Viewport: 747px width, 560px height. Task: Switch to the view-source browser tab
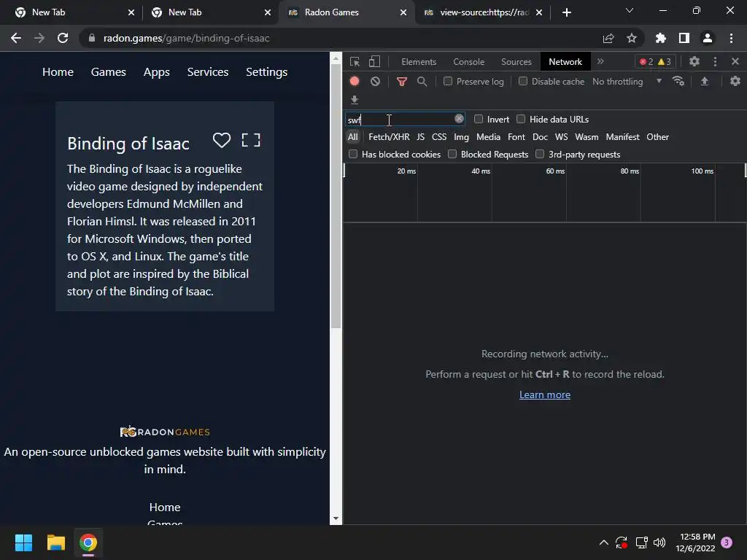[x=483, y=12]
